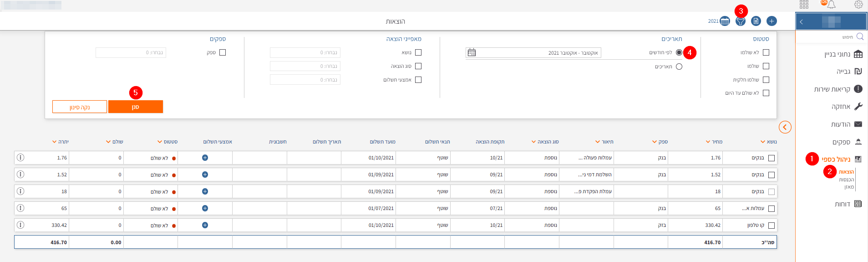
Task: Expand the 'סטטוס' column header sort arrow
Action: click(160, 142)
